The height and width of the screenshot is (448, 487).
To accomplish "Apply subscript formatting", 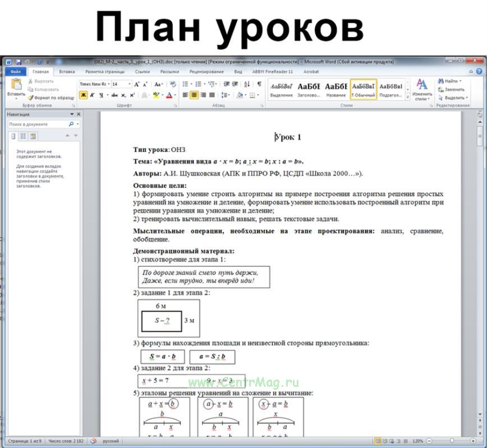I will 123,95.
